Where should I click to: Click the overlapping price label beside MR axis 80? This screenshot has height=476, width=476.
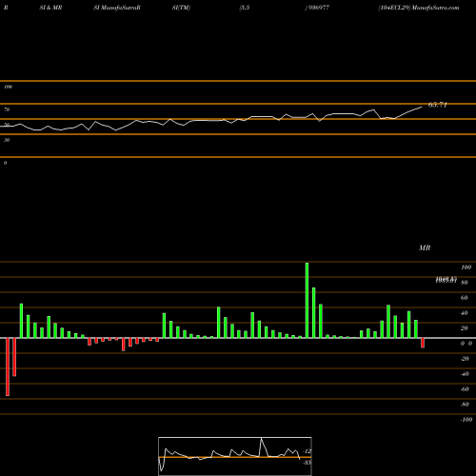pos(446,280)
